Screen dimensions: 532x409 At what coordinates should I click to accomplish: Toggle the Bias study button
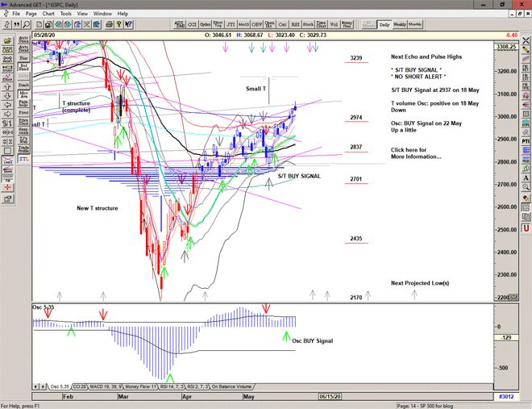23,58
